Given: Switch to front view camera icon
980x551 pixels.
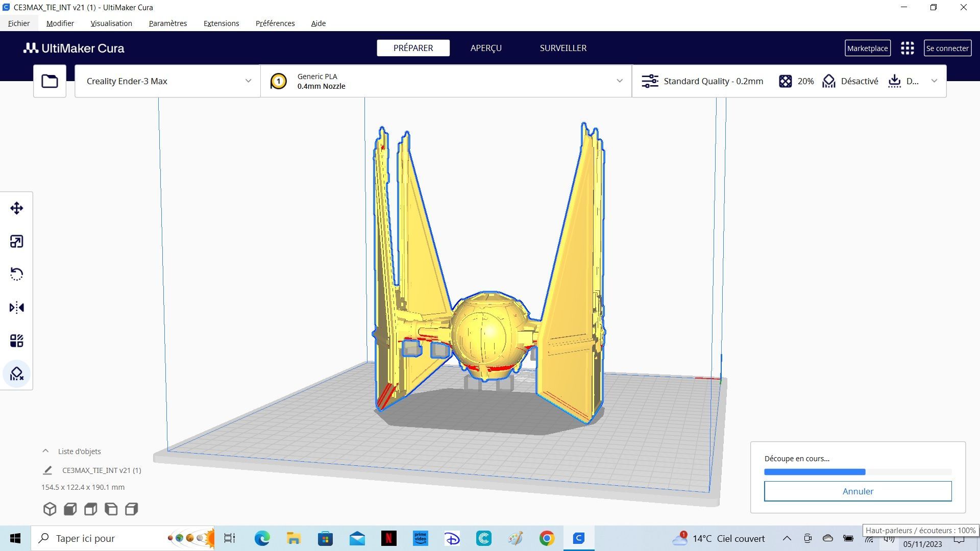Looking at the screenshot, I should coord(70,509).
